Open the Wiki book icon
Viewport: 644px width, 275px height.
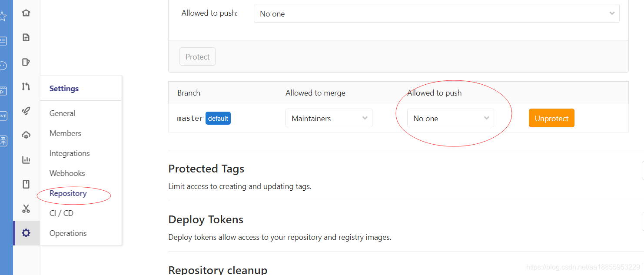(26, 184)
